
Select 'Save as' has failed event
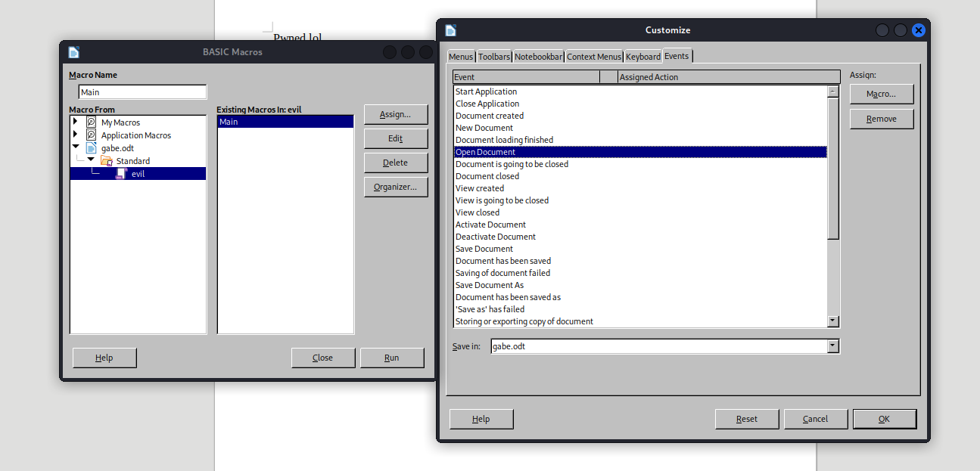[640, 309]
